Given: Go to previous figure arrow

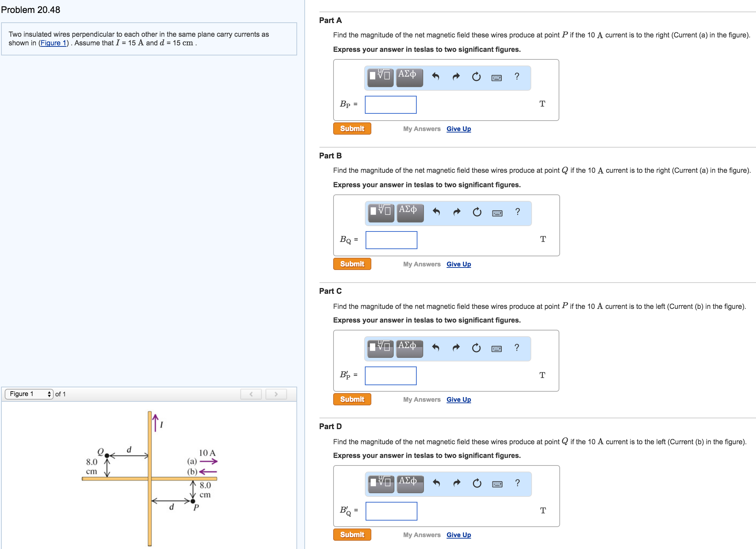Looking at the screenshot, I should 251,394.
